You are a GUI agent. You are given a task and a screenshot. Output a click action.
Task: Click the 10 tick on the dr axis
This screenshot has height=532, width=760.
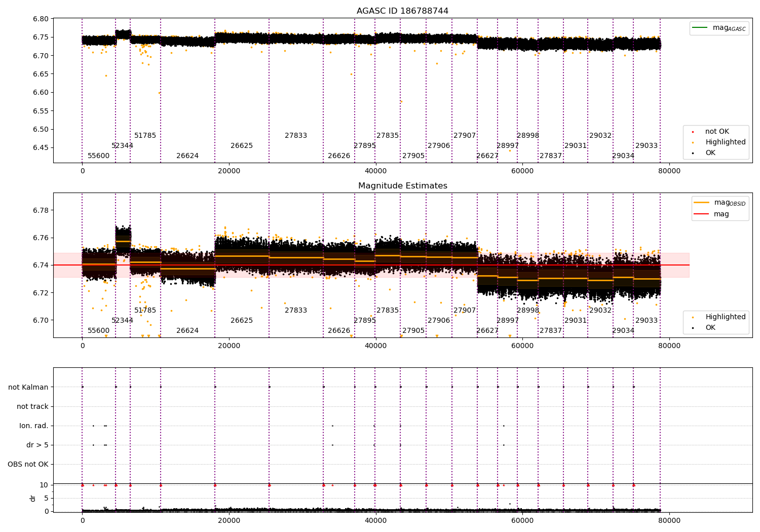pyautogui.click(x=44, y=485)
